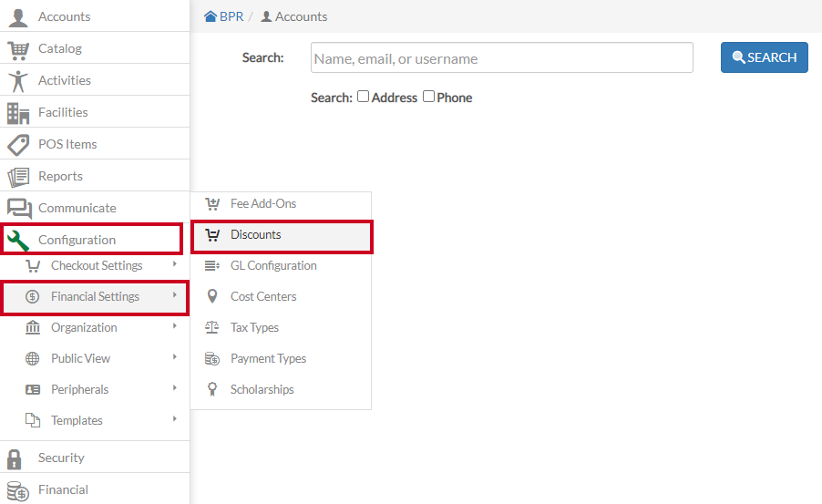Click the Scholarships ribbon icon
Image resolution: width=822 pixels, height=504 pixels.
coord(212,389)
